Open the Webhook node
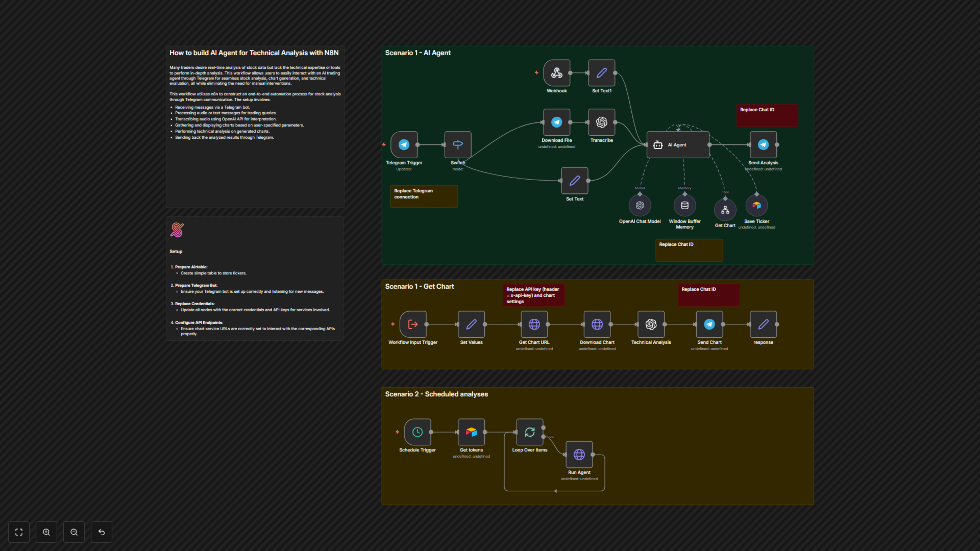 point(557,73)
